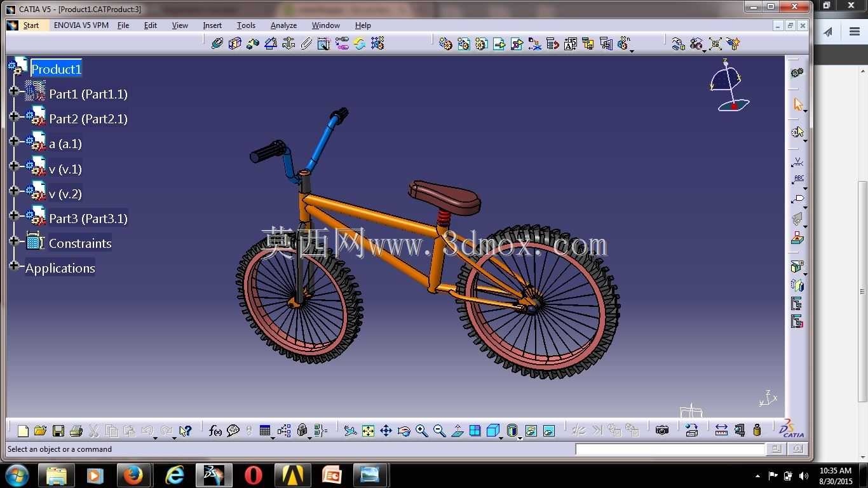Click the Zoom In magnifier

(x=421, y=431)
